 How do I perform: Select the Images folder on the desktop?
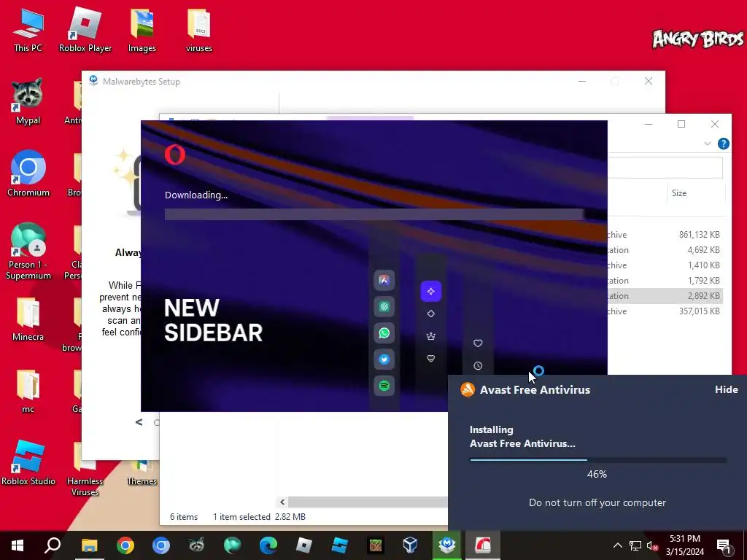pyautogui.click(x=142, y=29)
